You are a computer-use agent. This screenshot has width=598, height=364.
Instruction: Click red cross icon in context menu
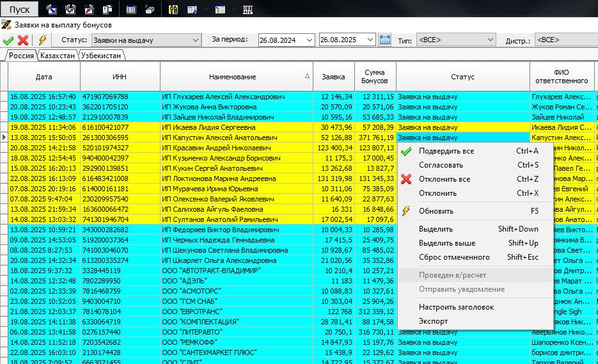[406, 179]
